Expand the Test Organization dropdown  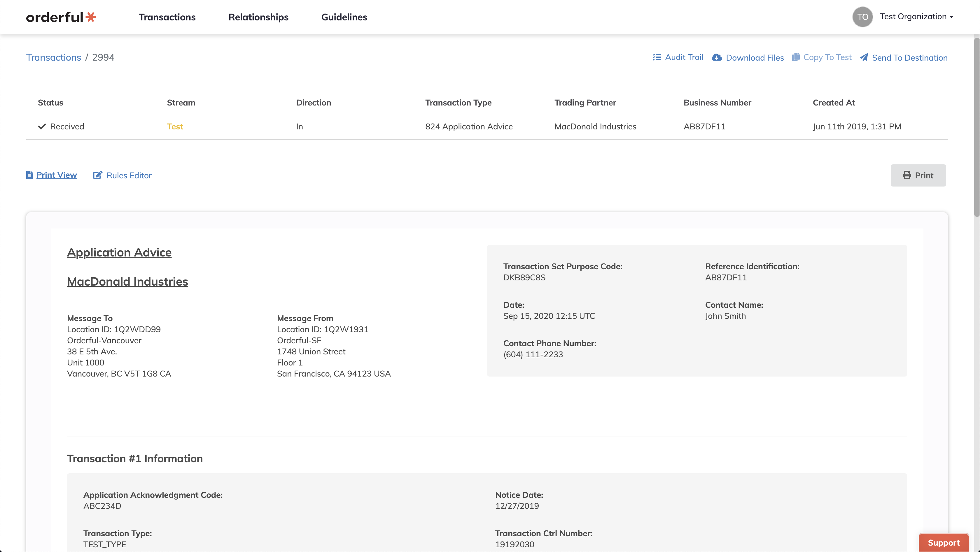coord(916,17)
